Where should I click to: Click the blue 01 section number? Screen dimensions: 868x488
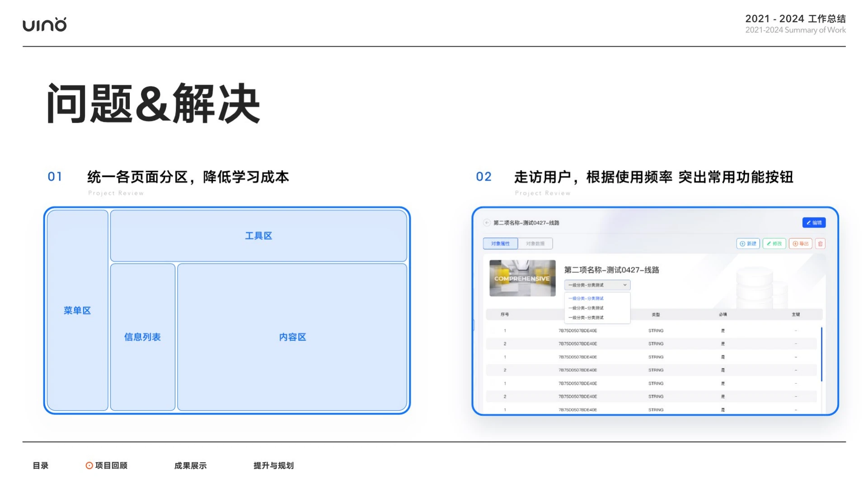[55, 177]
